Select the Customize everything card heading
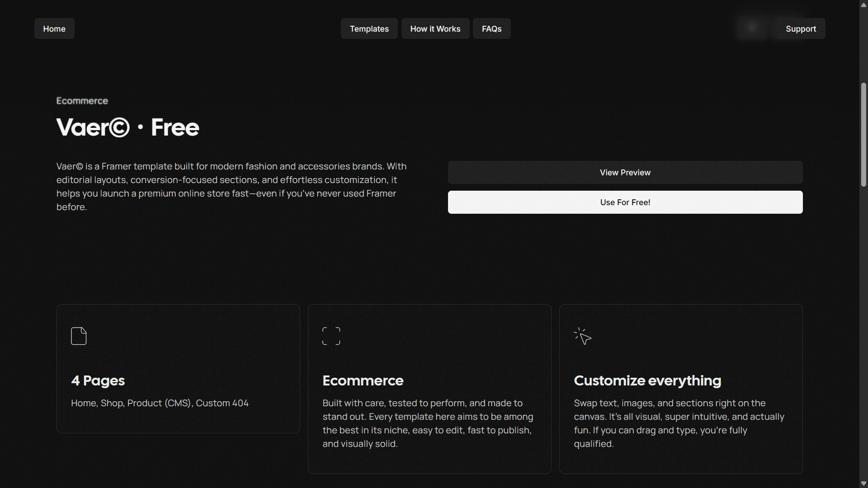 647,380
